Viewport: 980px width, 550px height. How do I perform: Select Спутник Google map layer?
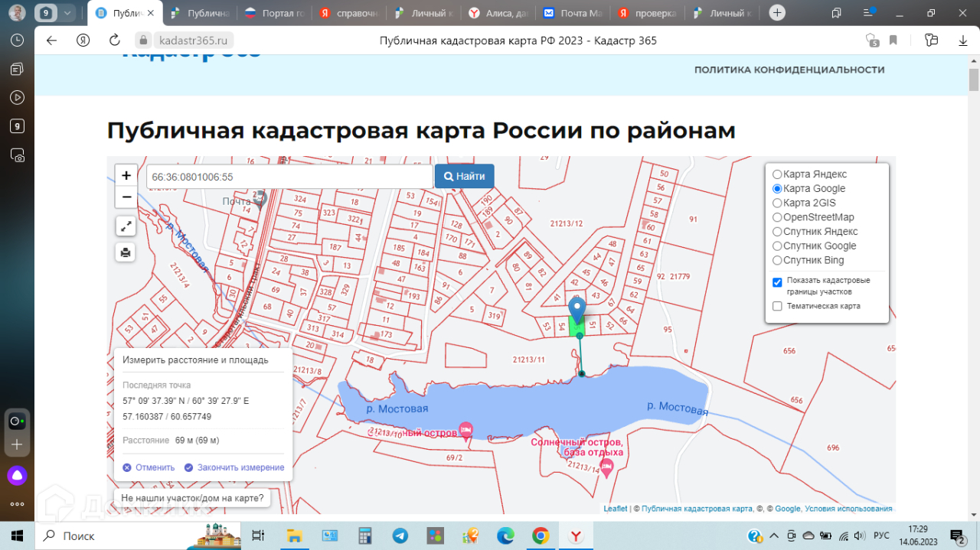tap(777, 246)
